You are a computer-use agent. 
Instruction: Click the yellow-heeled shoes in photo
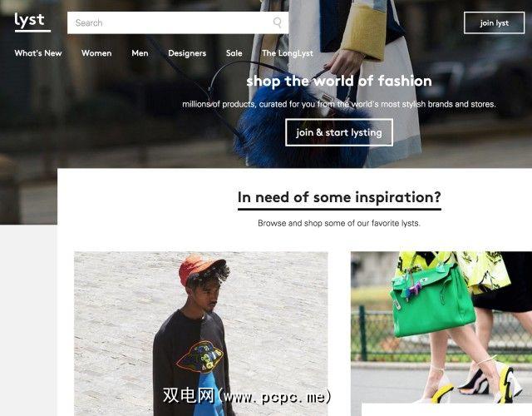coord(475,382)
